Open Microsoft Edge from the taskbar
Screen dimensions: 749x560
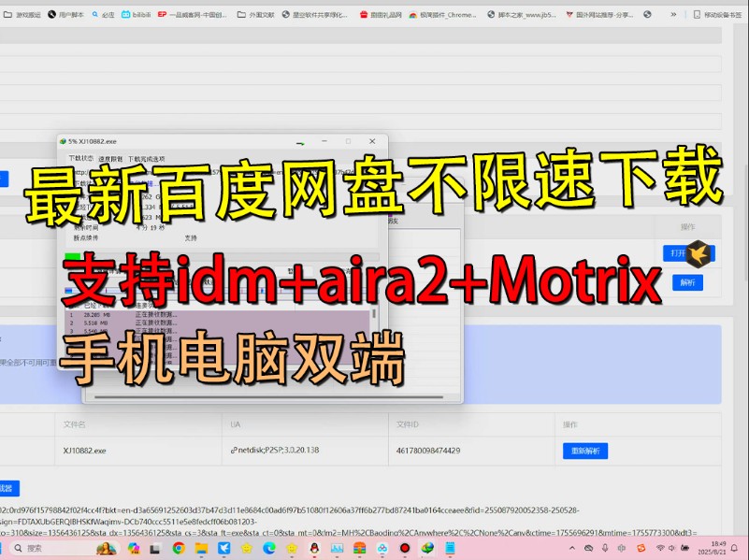coord(269,549)
